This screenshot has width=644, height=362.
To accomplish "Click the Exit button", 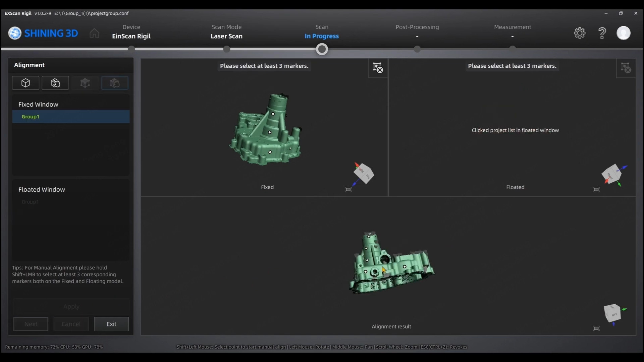I will [111, 324].
